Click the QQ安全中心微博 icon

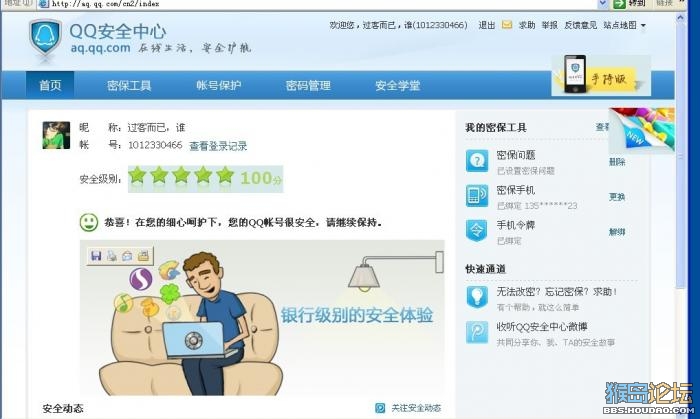(x=477, y=332)
